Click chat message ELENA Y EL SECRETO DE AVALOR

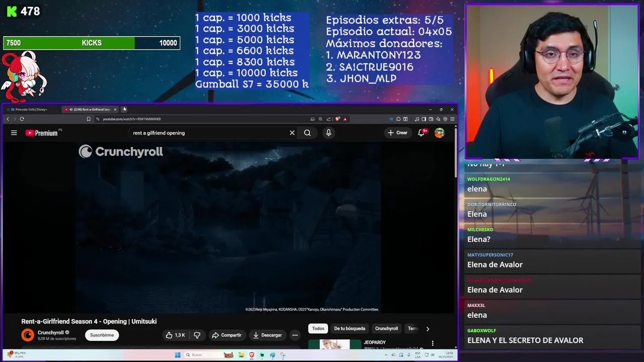click(525, 340)
